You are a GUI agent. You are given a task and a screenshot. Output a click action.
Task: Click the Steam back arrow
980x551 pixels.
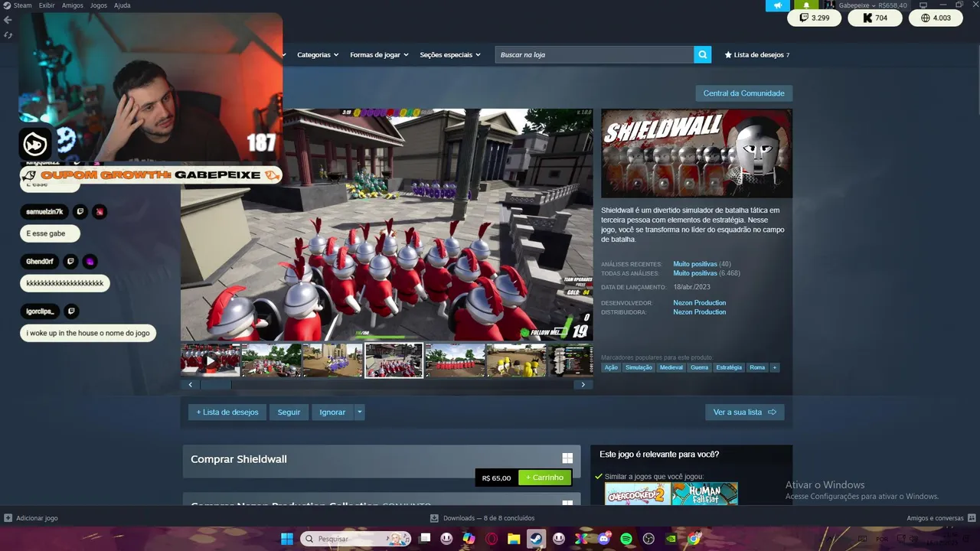click(x=8, y=20)
